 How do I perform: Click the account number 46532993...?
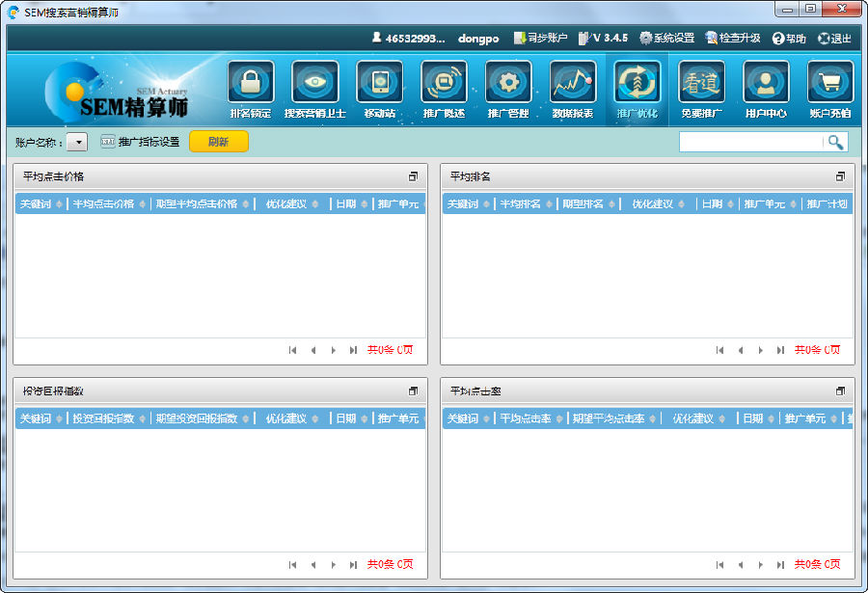[409, 39]
